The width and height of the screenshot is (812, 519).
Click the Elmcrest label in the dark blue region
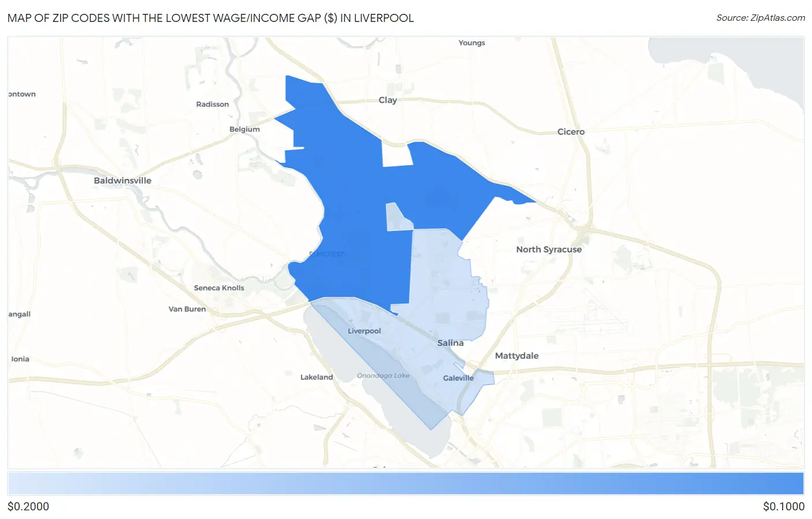(x=326, y=254)
